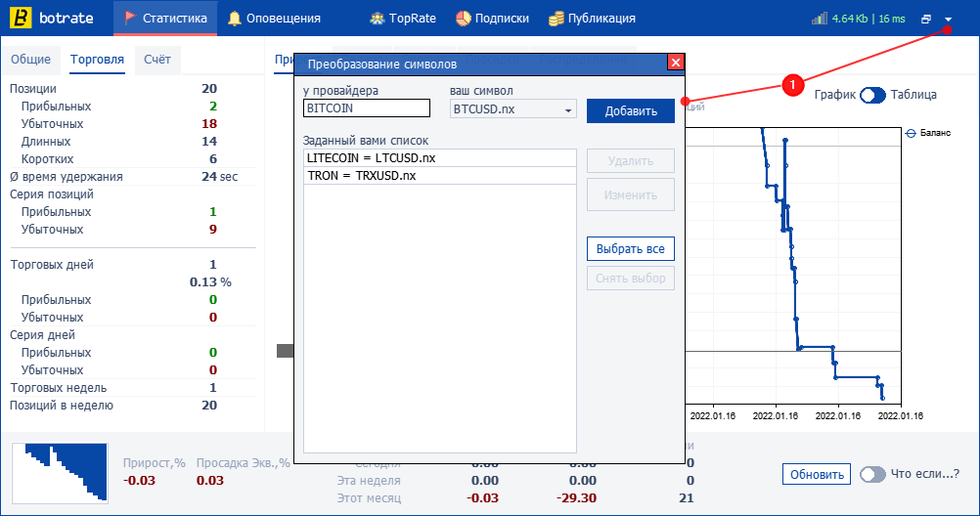980x516 pixels.
Task: Click the 0.13 % trading days value
Action: point(210,282)
